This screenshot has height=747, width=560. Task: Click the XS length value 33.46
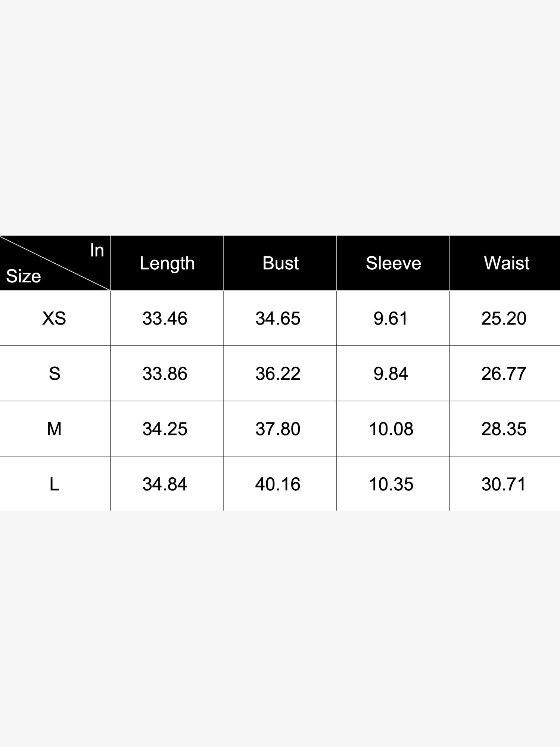pyautogui.click(x=165, y=318)
